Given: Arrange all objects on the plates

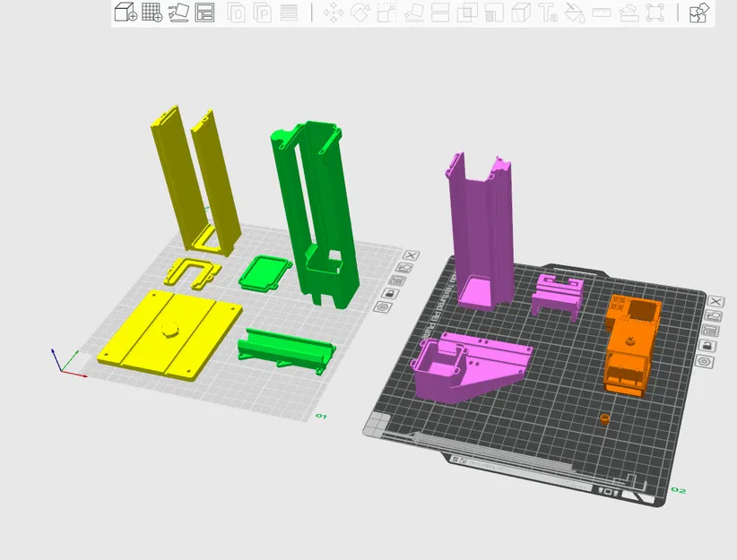Looking at the screenshot, I should pos(206,13).
